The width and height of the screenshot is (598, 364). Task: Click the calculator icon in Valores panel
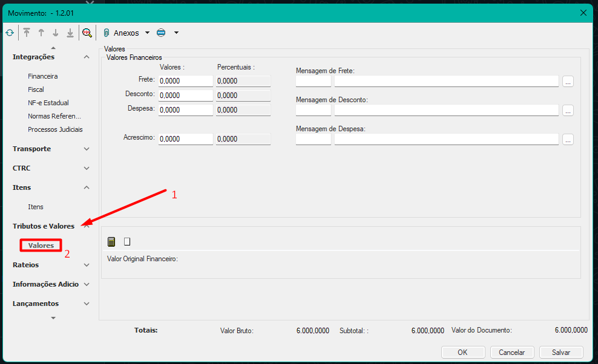tap(111, 242)
